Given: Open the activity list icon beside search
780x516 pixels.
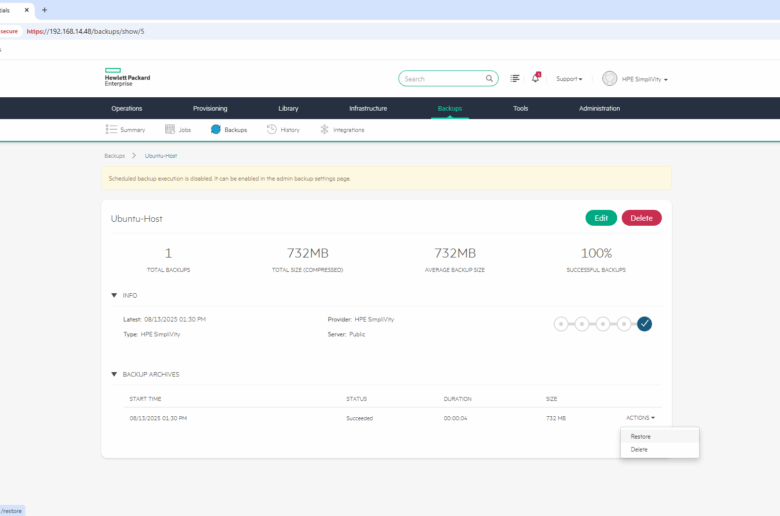Looking at the screenshot, I should tap(515, 78).
